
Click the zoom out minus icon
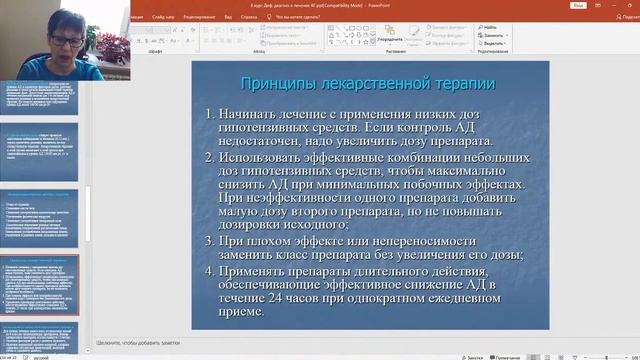point(586,357)
